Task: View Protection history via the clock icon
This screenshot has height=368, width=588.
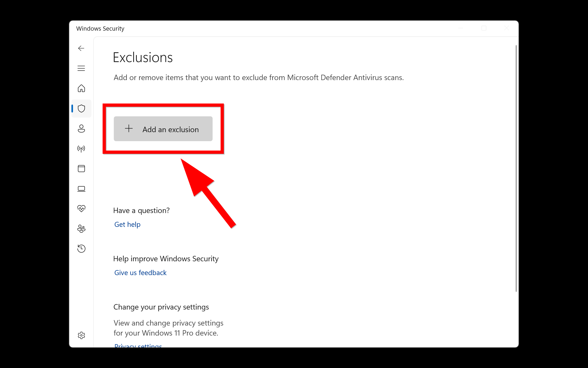Action: coord(81,248)
